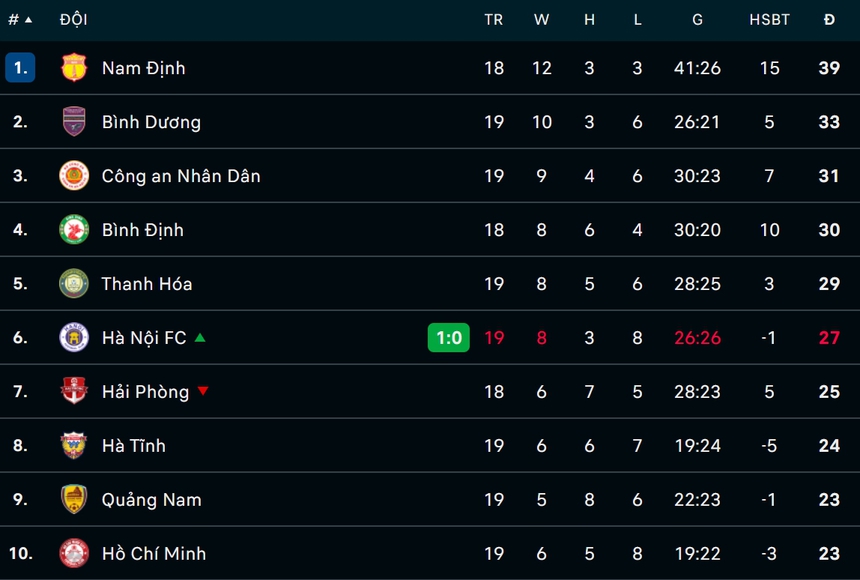Sort standings by ĐỘI team column
The height and width of the screenshot is (580, 860).
click(x=72, y=19)
